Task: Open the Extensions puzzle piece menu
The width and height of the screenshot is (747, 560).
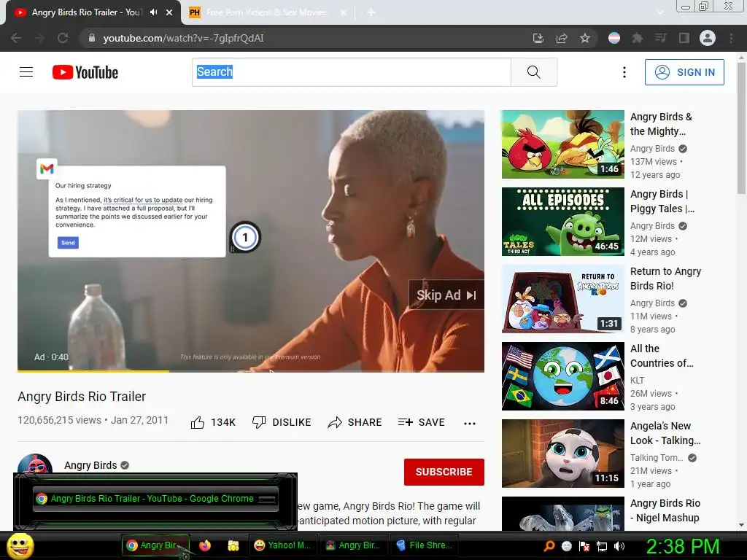Action: pyautogui.click(x=637, y=38)
